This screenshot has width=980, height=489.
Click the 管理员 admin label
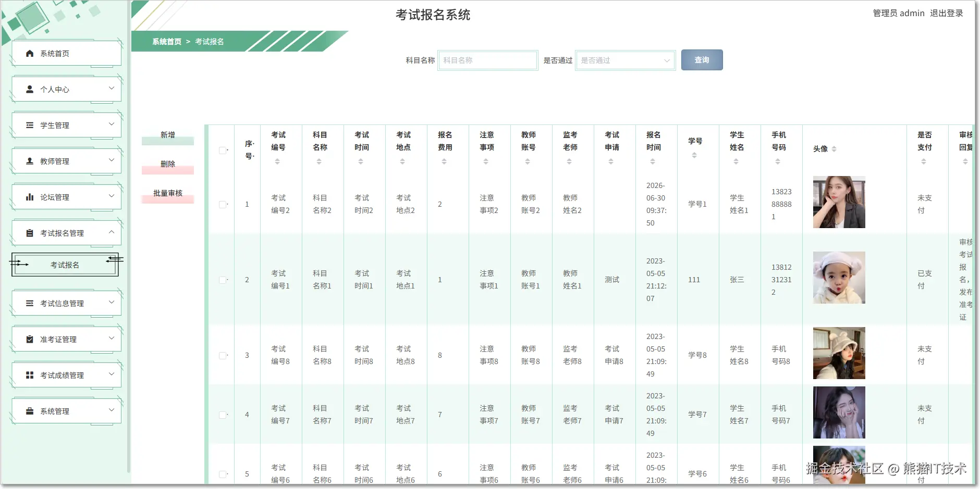(899, 13)
